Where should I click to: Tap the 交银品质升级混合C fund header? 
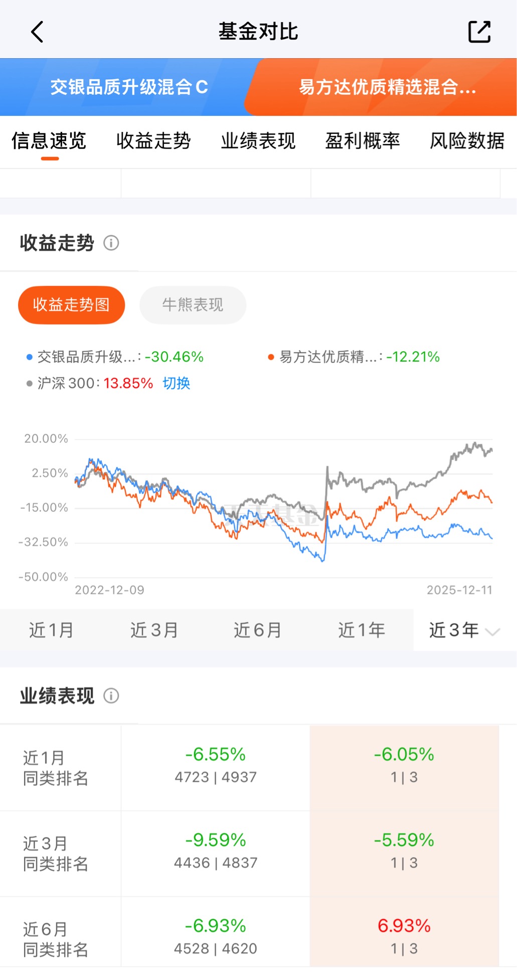tap(128, 87)
